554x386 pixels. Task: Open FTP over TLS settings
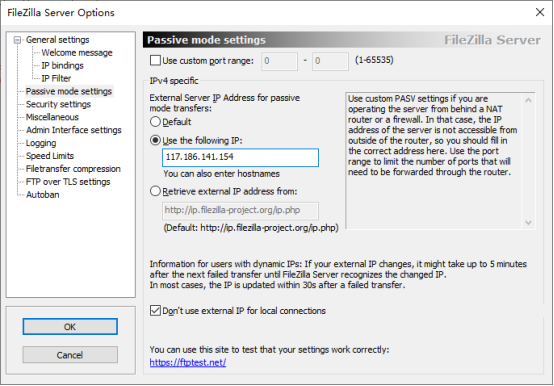pos(68,182)
